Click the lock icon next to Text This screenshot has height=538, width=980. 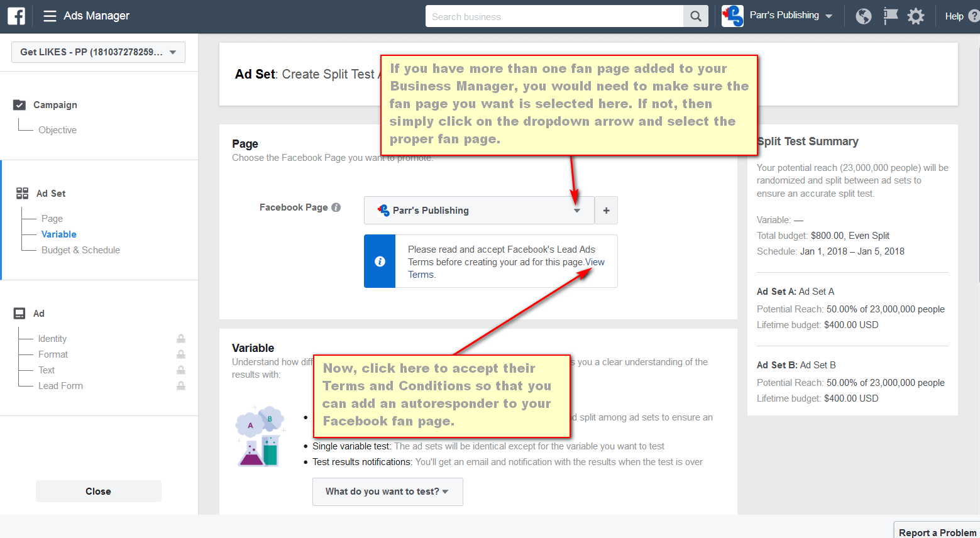coord(181,370)
